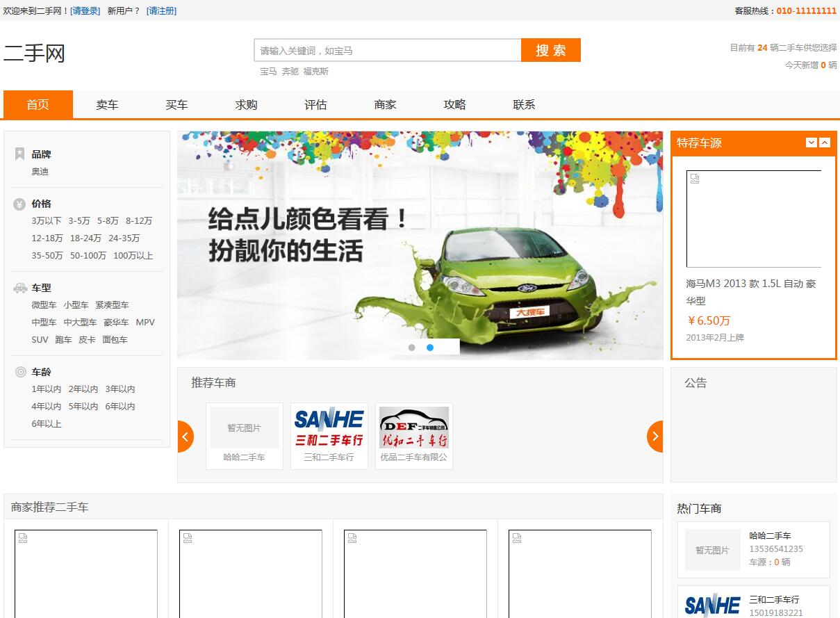840x618 pixels.
Task: Click up arrow in 特荐车源 header
Action: tap(825, 143)
